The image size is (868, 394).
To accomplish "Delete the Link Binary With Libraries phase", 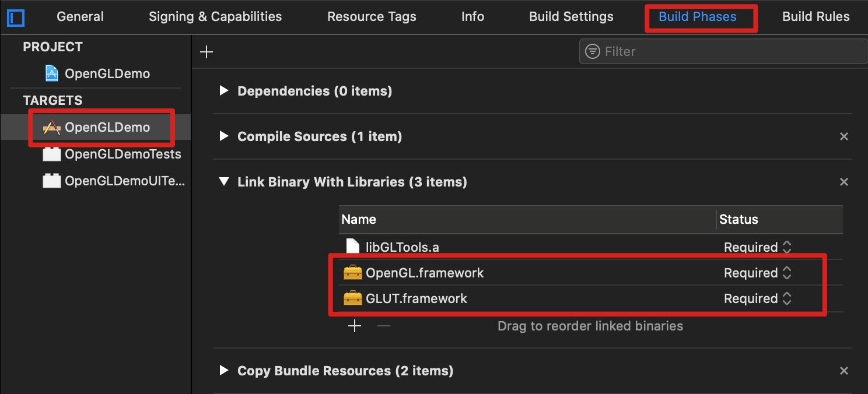I will (843, 182).
